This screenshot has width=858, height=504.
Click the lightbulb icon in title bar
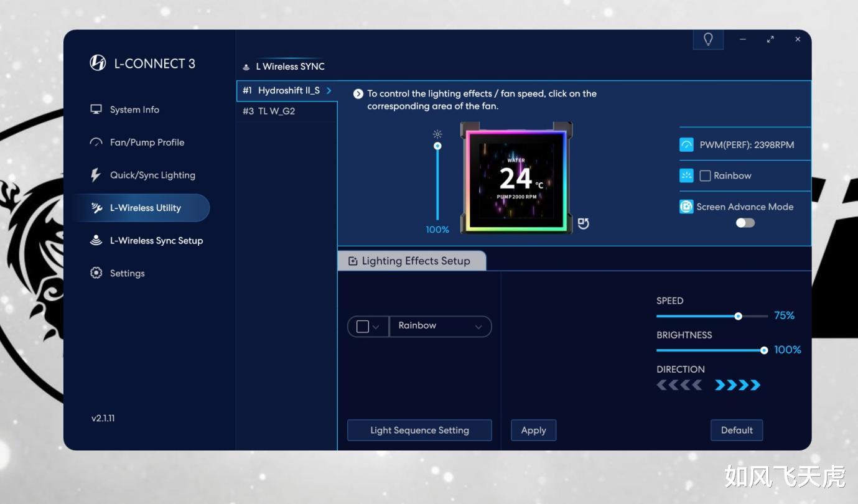pyautogui.click(x=708, y=39)
